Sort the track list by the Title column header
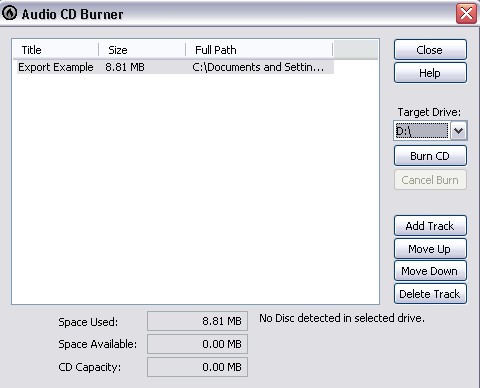Viewport: 480px width, 388px height. point(56,50)
